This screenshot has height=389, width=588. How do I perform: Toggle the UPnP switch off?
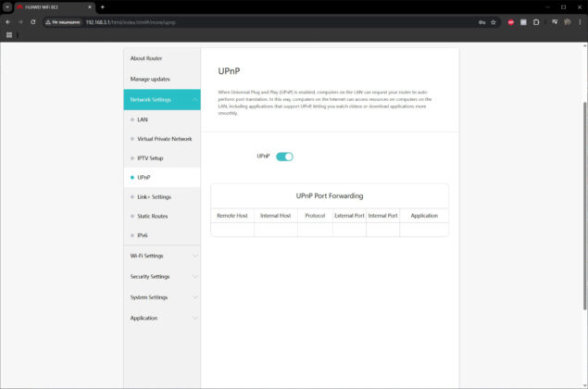(x=284, y=157)
